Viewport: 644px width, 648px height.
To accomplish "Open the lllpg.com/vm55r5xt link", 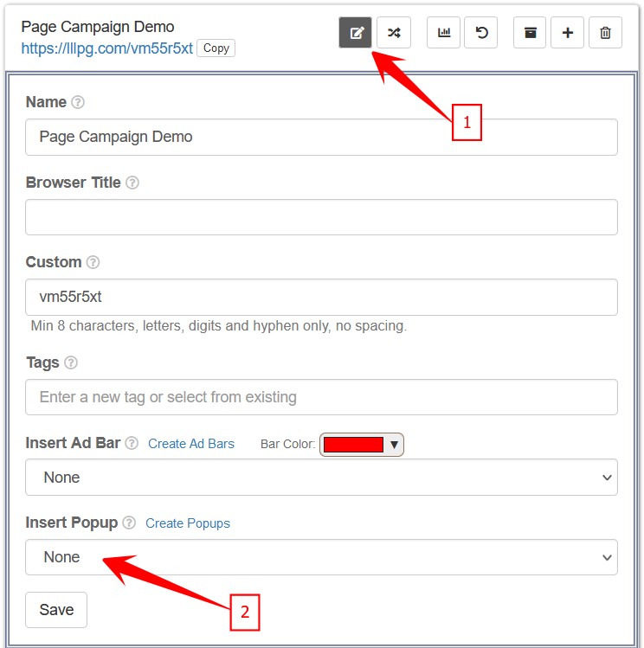I will point(106,48).
